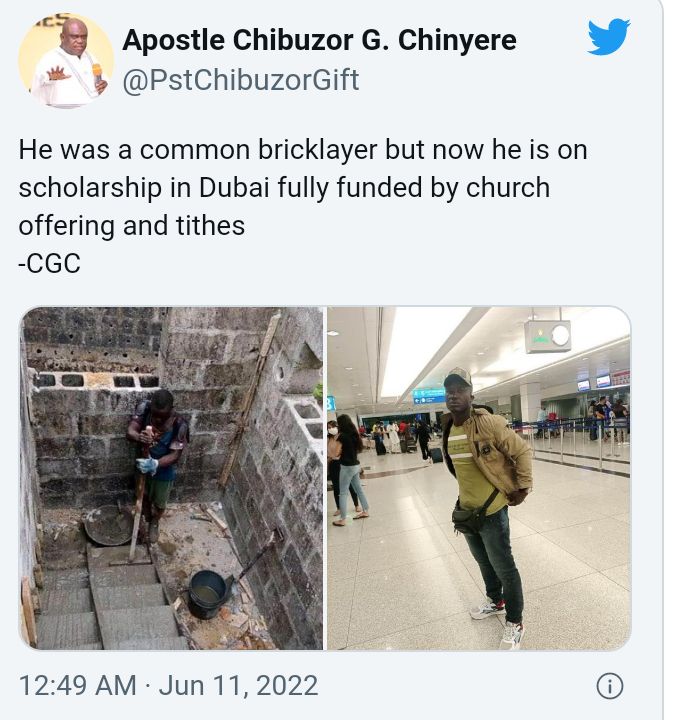
Task: Click the Twitter bird logo
Action: [608, 38]
